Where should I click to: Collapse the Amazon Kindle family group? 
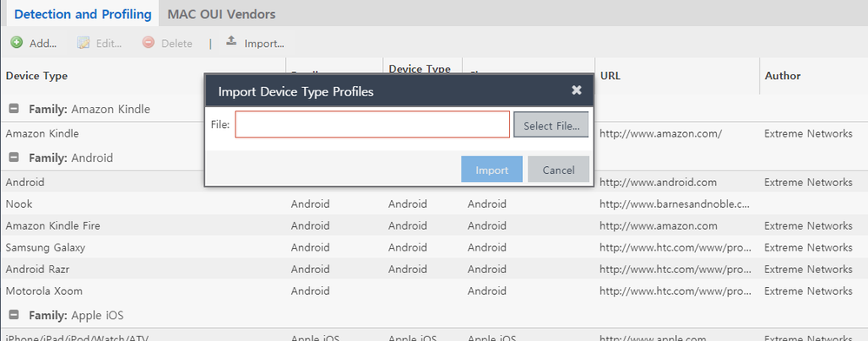[x=15, y=110]
